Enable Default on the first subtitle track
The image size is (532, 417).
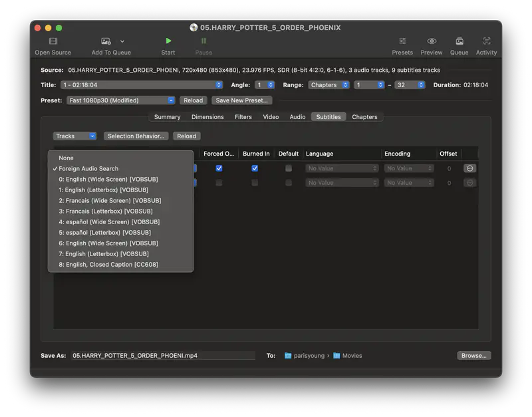(x=289, y=168)
